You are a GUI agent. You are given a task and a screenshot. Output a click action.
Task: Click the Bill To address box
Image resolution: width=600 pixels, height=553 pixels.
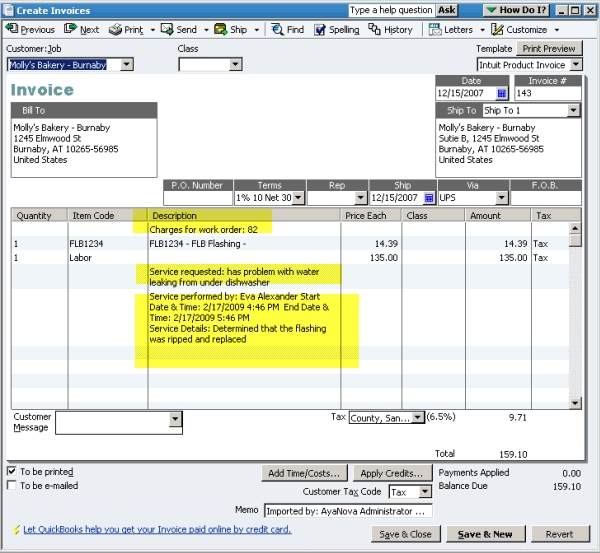(x=84, y=147)
